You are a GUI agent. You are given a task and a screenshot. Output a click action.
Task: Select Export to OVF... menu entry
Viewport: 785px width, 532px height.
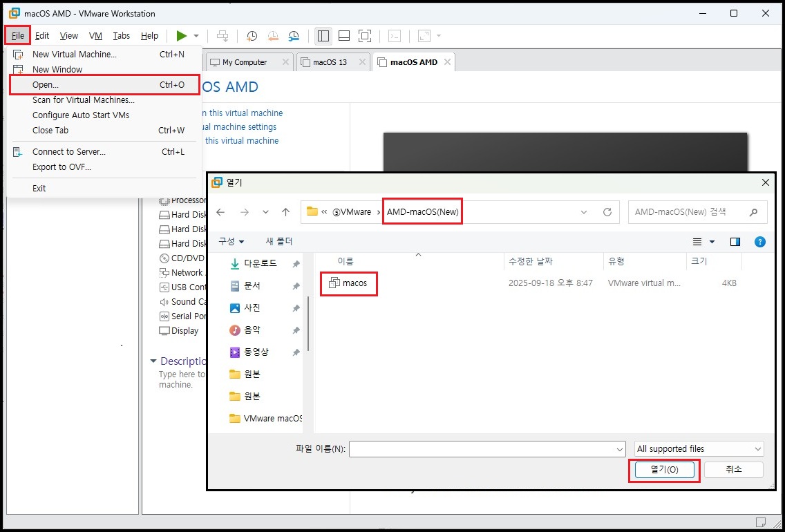click(x=104, y=167)
